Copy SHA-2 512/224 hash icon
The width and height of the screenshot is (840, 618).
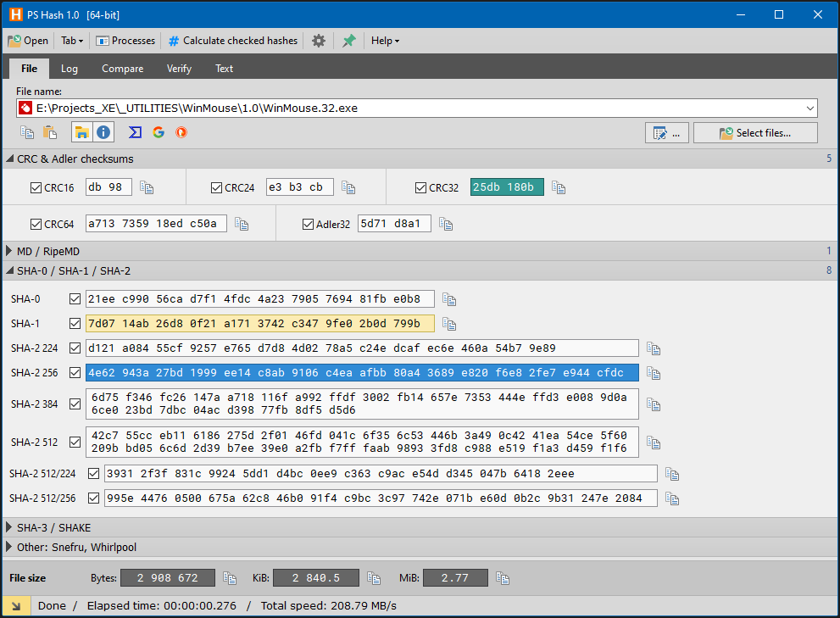(x=672, y=475)
